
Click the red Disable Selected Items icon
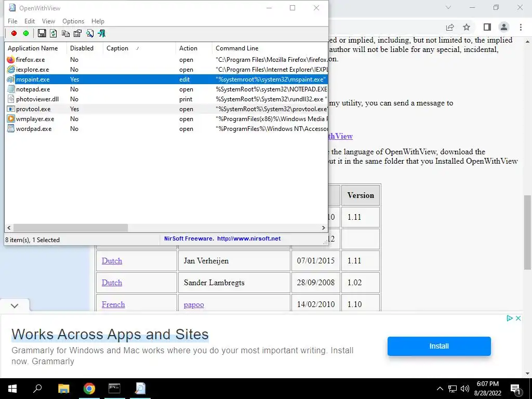click(x=14, y=33)
